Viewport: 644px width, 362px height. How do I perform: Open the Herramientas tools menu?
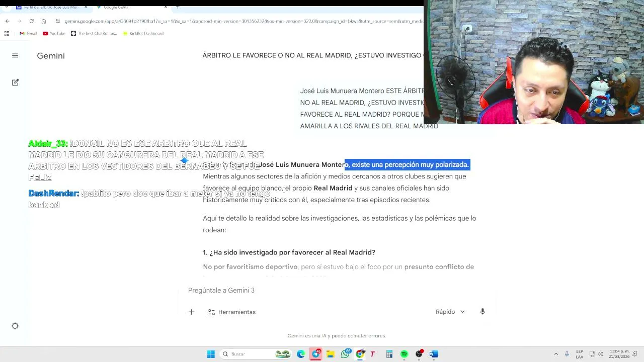(x=232, y=312)
